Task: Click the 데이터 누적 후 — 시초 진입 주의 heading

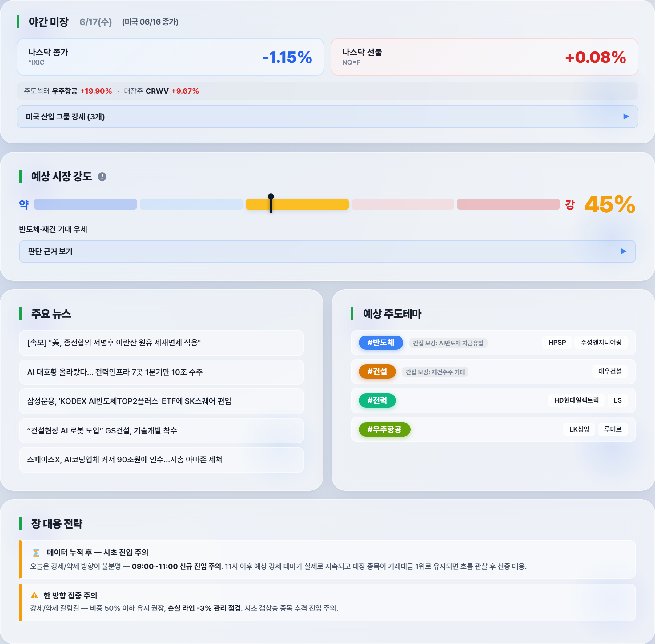Action: click(97, 553)
